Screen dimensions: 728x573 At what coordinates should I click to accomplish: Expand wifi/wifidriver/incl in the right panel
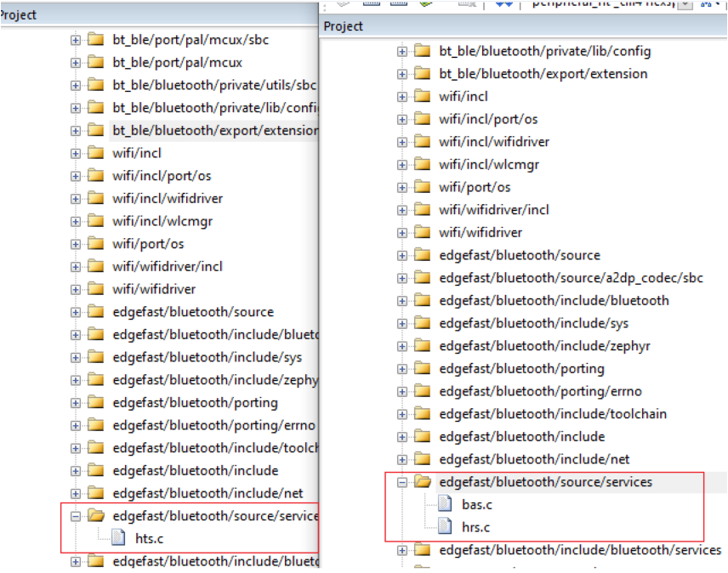point(402,210)
